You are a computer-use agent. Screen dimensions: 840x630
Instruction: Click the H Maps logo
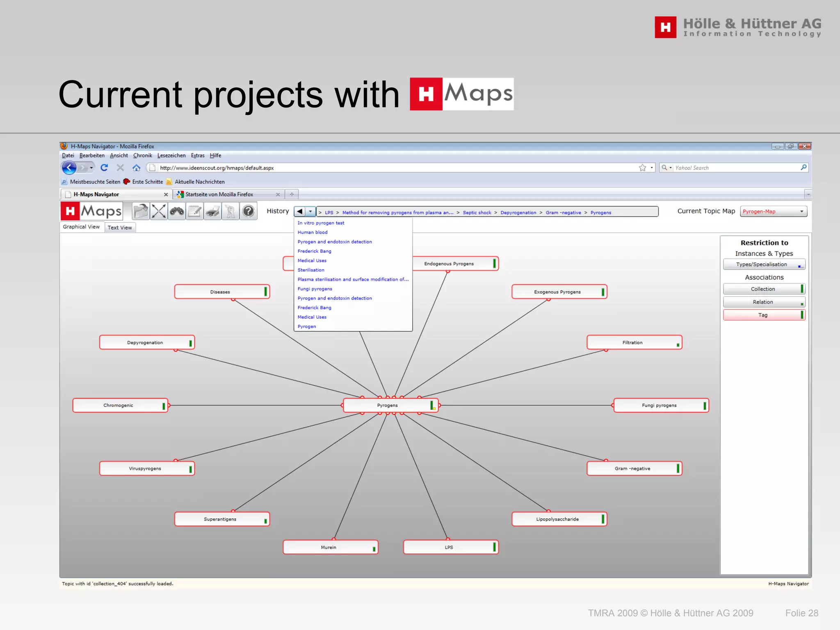92,211
